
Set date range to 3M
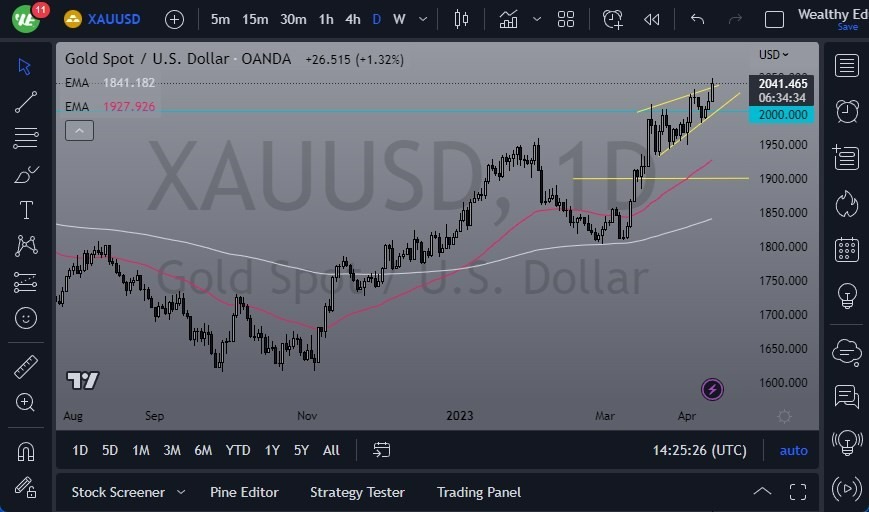(x=172, y=450)
